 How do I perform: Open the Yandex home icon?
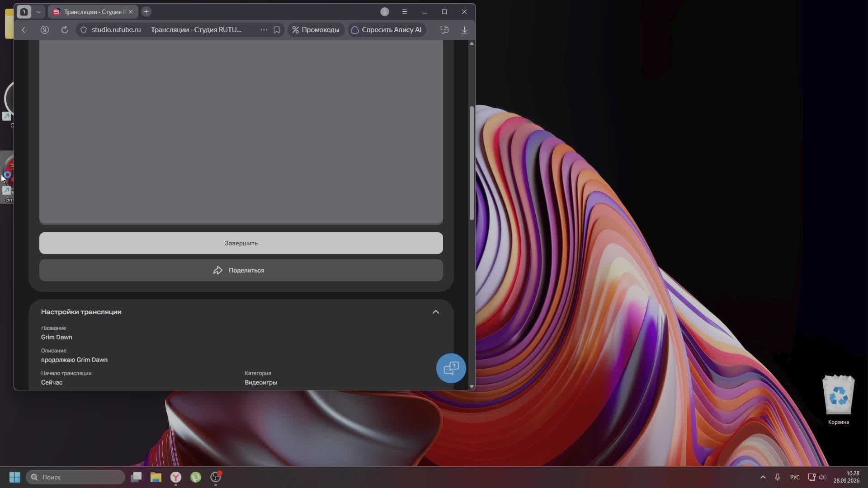click(x=45, y=30)
